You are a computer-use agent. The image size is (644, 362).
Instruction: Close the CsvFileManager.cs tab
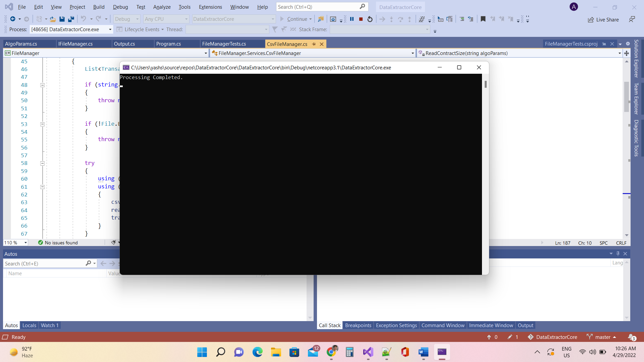tap(322, 44)
